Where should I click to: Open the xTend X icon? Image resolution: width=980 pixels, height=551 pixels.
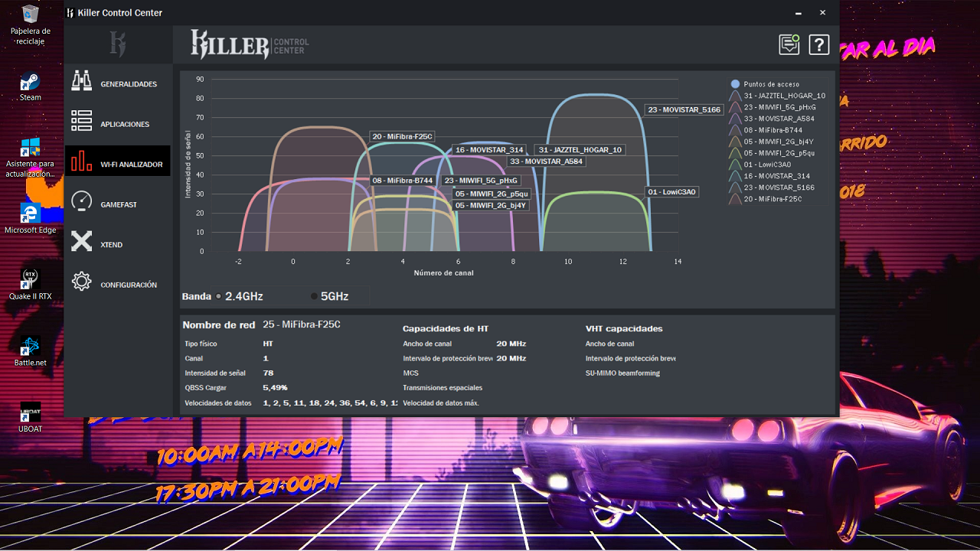pos(82,242)
